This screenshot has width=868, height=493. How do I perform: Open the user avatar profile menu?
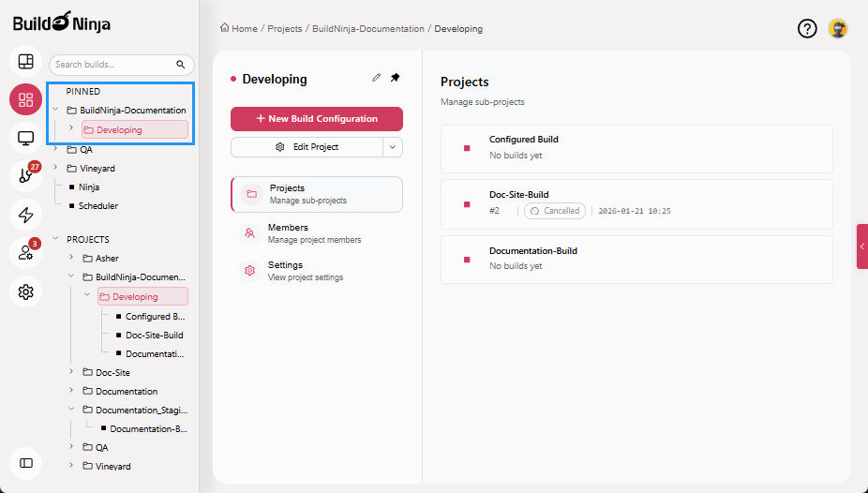(838, 28)
